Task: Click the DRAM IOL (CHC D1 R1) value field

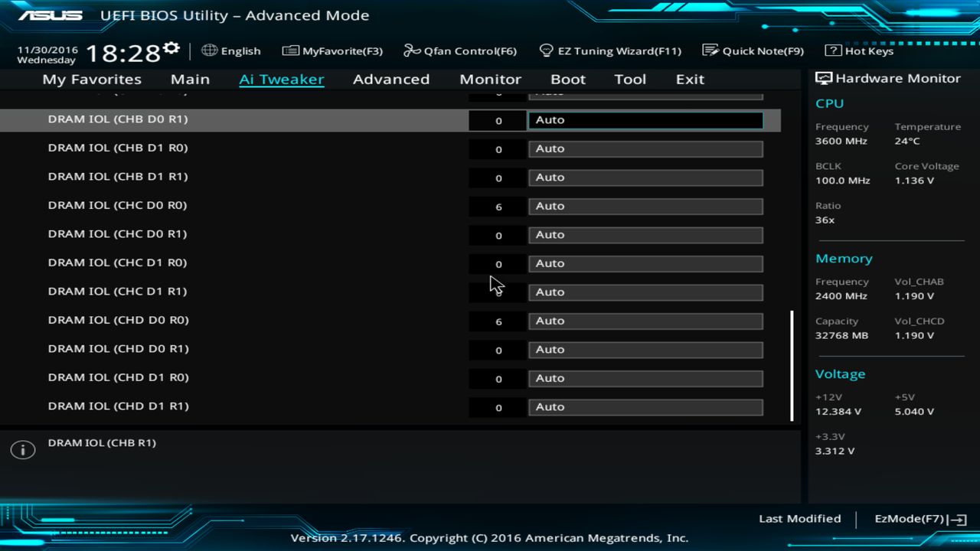Action: click(498, 292)
